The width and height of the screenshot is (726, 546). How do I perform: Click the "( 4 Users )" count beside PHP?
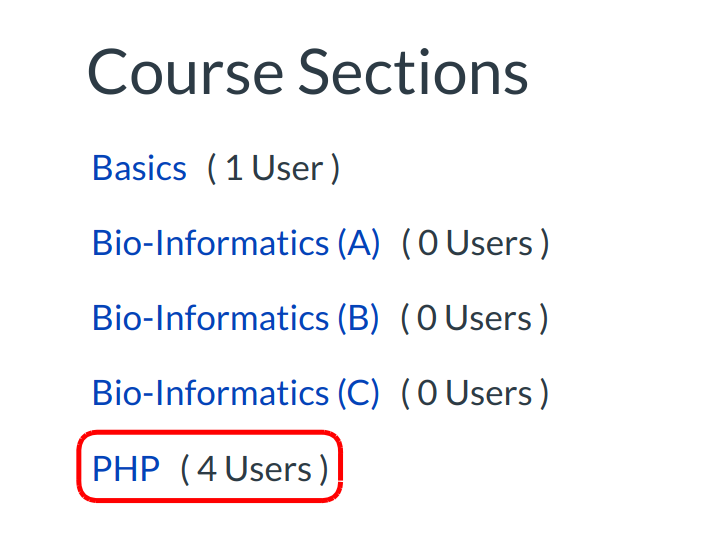coord(254,468)
